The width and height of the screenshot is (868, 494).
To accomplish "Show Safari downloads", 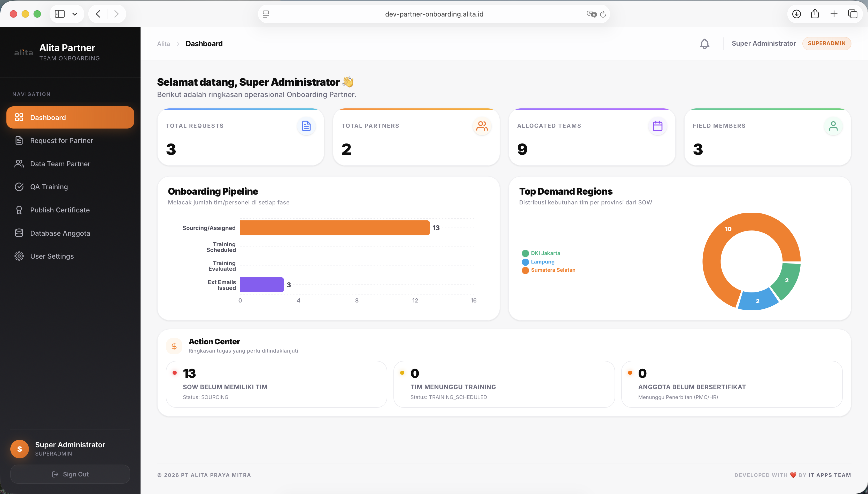I will coord(796,14).
